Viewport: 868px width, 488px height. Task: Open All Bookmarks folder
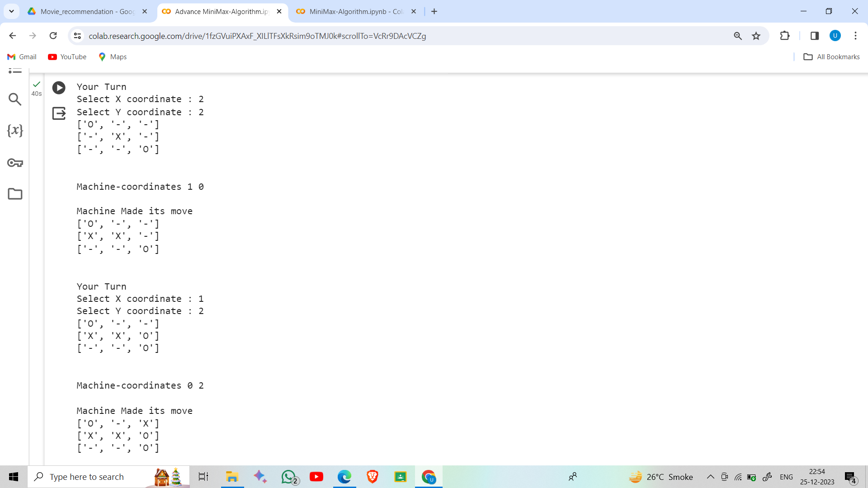coord(831,56)
